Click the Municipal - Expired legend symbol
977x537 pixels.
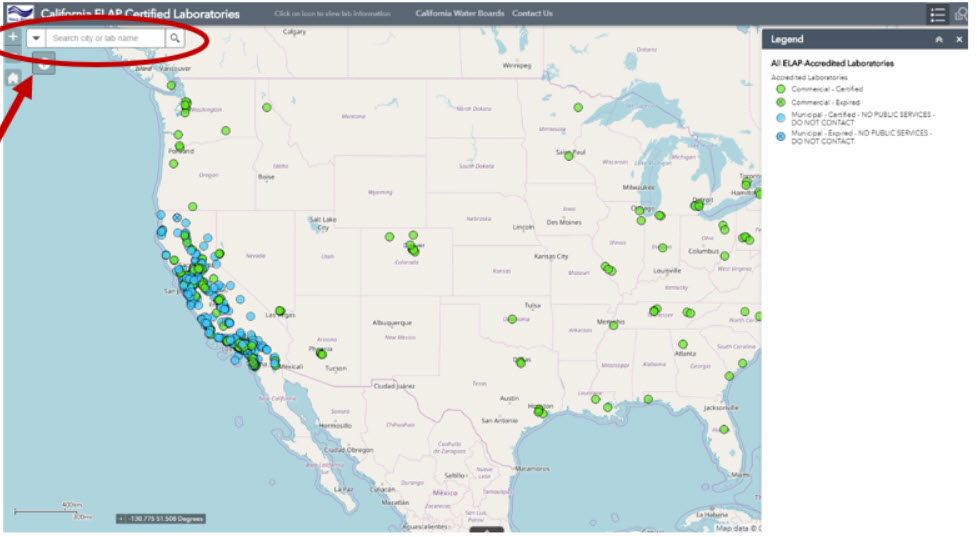781,136
